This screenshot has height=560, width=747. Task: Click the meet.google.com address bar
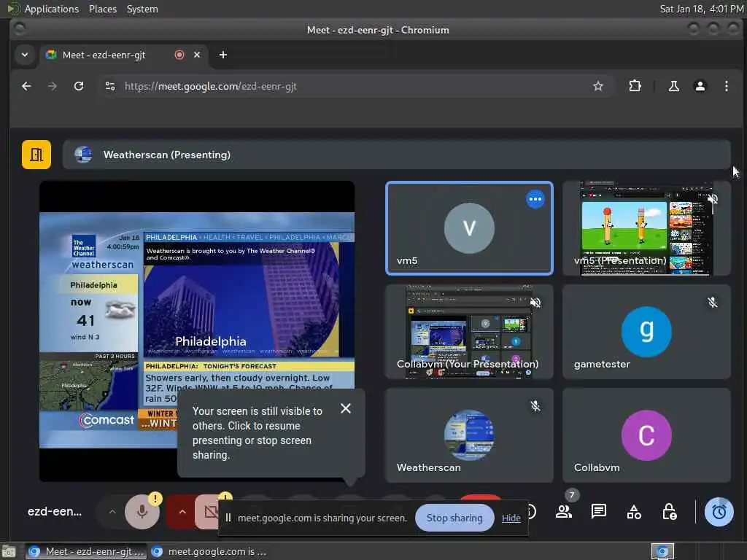point(352,86)
